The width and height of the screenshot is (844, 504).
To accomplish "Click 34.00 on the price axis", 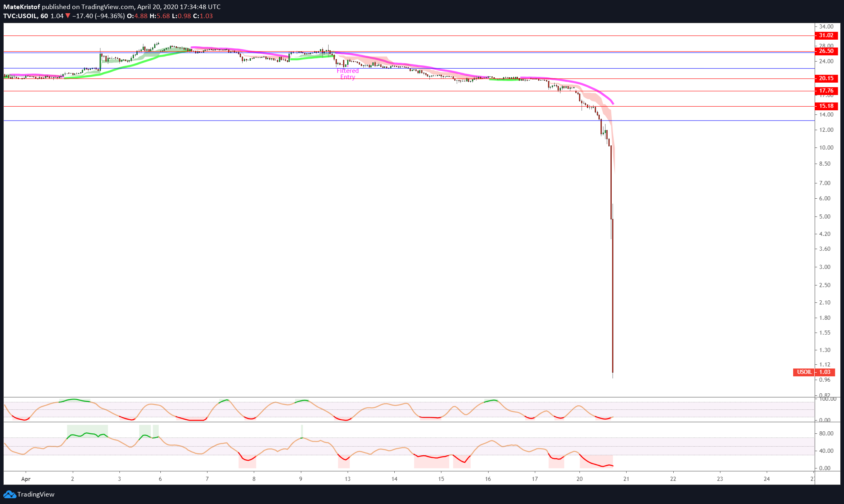I will tap(826, 26).
